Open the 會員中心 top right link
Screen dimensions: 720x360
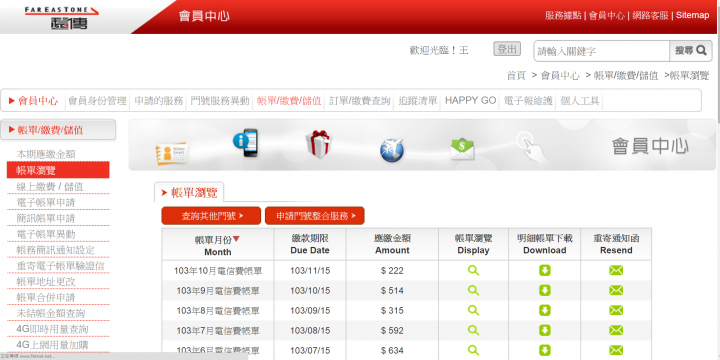(607, 15)
